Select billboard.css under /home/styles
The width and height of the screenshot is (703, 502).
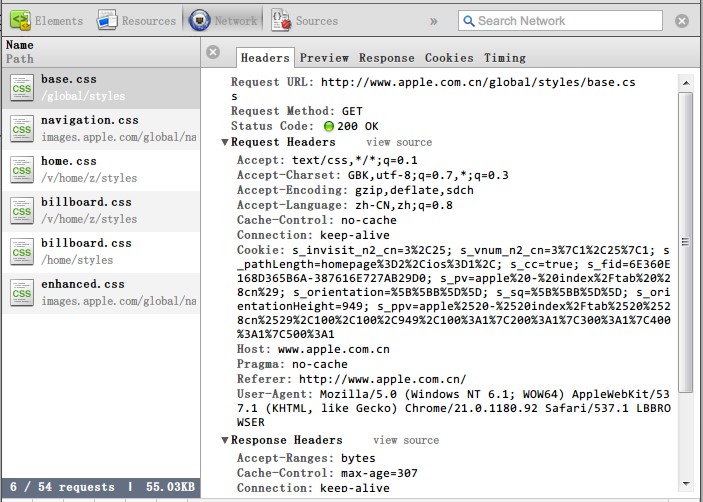pos(101,252)
